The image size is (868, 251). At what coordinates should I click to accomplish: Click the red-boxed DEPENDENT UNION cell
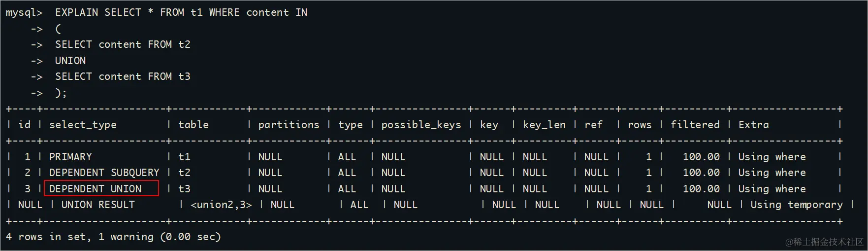tap(96, 189)
